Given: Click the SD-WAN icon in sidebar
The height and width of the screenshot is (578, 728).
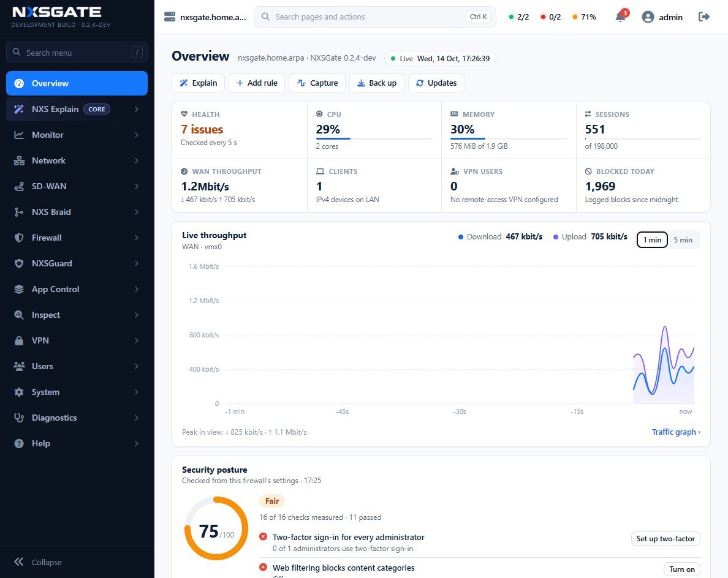Looking at the screenshot, I should click(x=19, y=187).
